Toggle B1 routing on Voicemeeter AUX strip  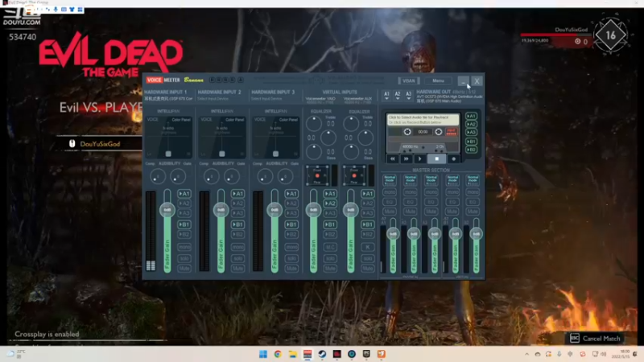pyautogui.click(x=368, y=224)
